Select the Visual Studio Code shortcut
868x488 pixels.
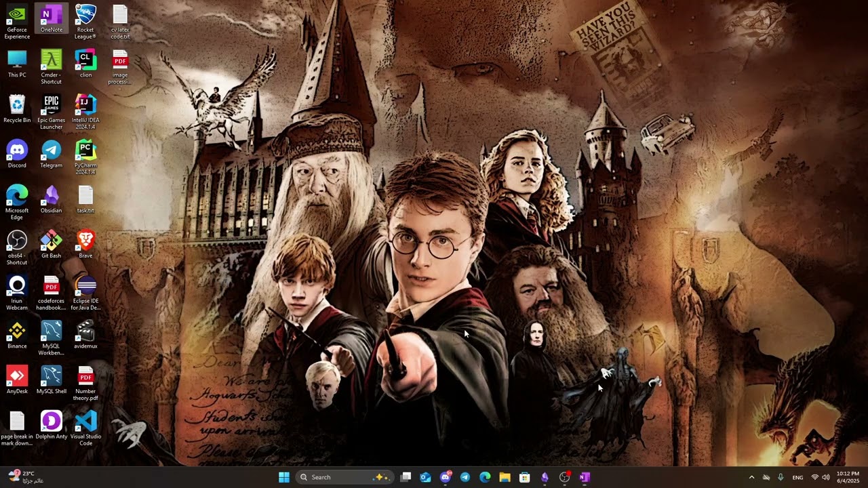coord(85,429)
